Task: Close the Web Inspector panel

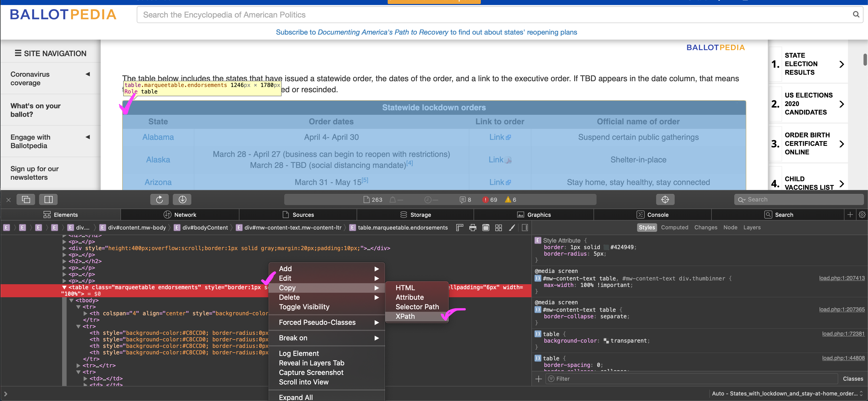Action: tap(9, 200)
